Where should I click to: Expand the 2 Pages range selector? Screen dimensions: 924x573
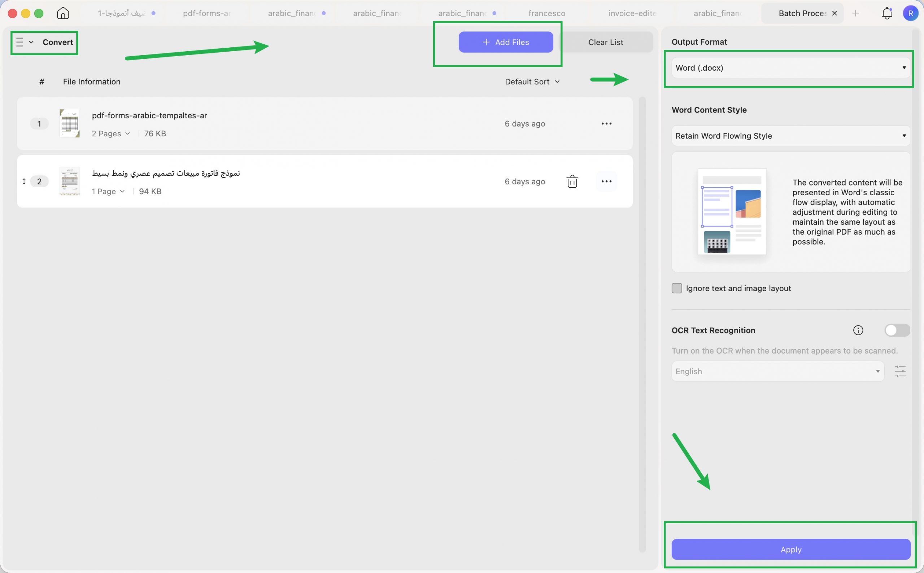(111, 134)
